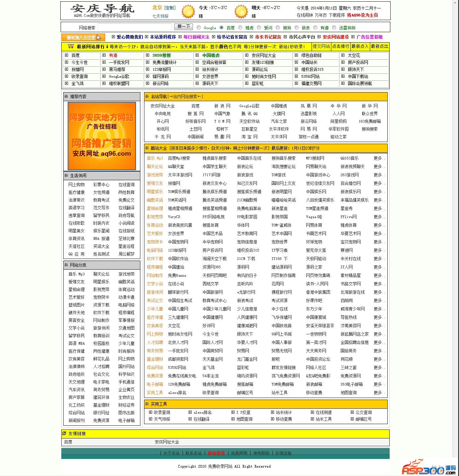Open 中国雅虎 in the 最新网站排行 list
Viewport: 459px width, 476px height.
(211, 55)
